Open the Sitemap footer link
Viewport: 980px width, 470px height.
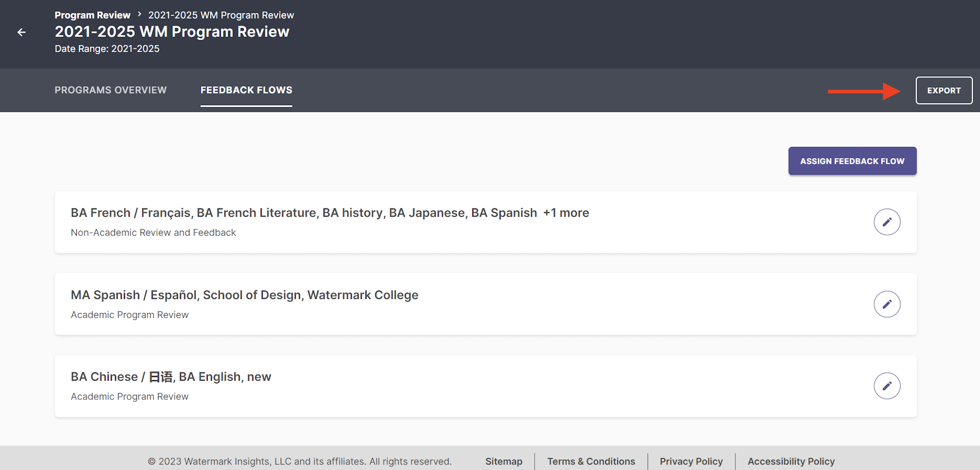[504, 461]
